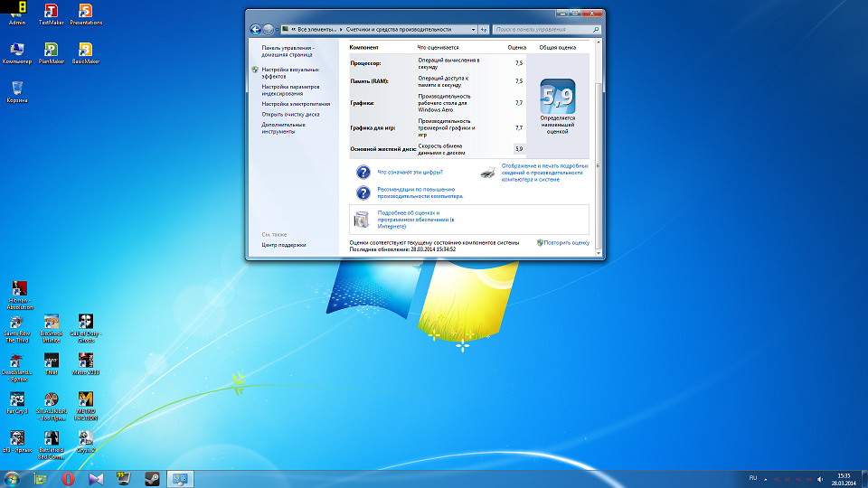Click the 'Память (RAM):' row label
Image resolution: width=868 pixels, height=488 pixels.
[369, 81]
